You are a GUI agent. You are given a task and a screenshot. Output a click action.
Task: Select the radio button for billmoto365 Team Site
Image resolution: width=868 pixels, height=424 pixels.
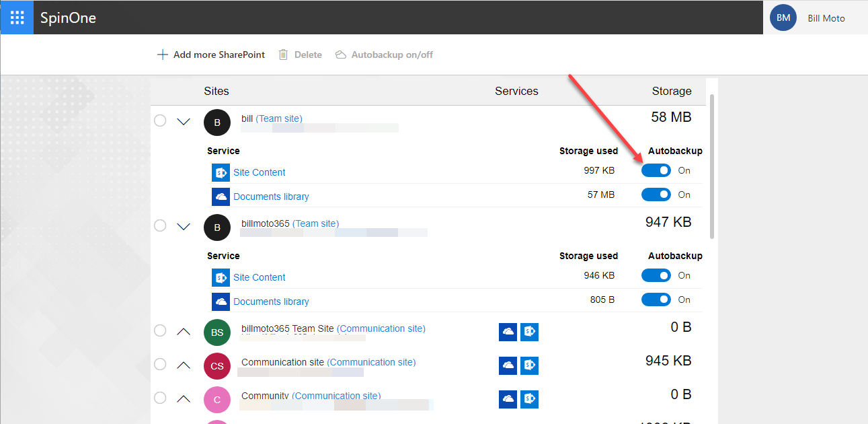click(160, 330)
